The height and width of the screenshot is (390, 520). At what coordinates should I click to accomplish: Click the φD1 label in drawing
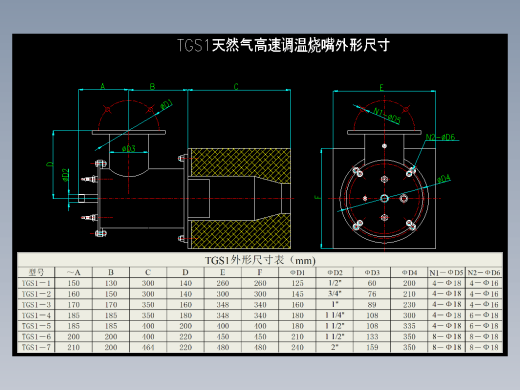pyautogui.click(x=167, y=105)
